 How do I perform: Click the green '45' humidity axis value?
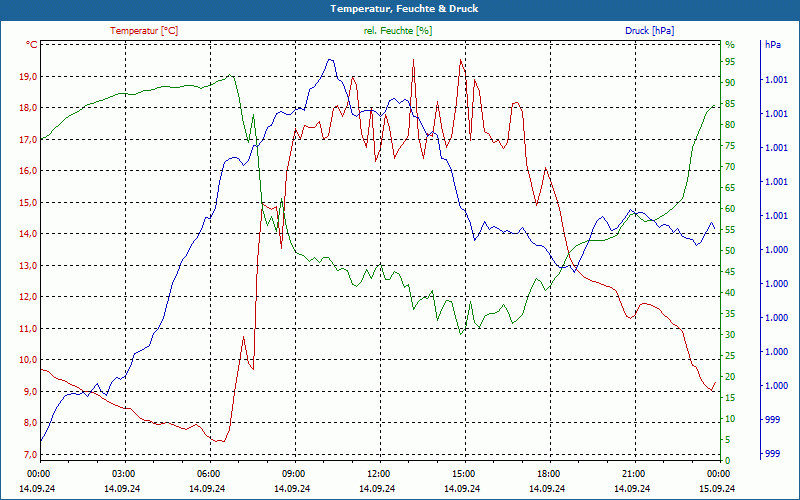(x=730, y=272)
